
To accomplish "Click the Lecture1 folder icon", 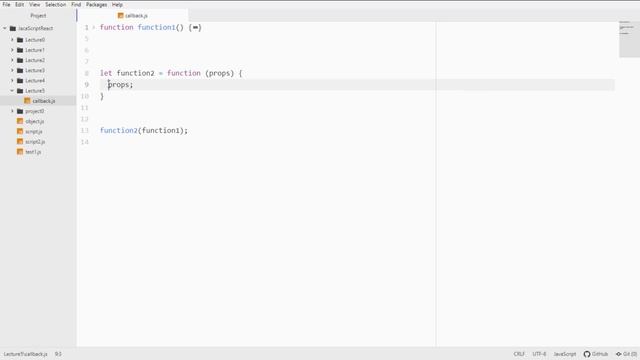I will tap(20, 50).
